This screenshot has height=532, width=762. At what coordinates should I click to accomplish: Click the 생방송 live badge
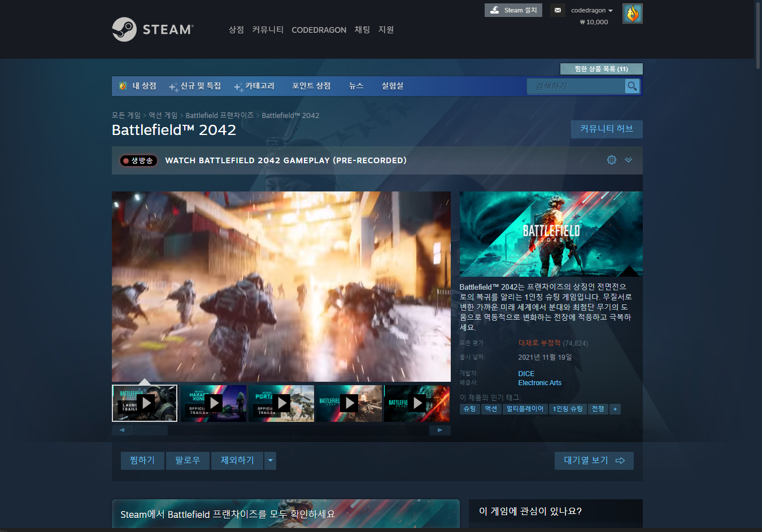click(138, 160)
